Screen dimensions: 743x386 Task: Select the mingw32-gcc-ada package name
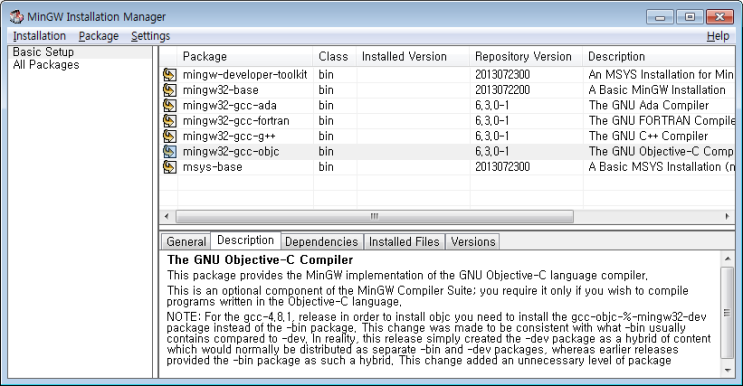tap(230, 106)
